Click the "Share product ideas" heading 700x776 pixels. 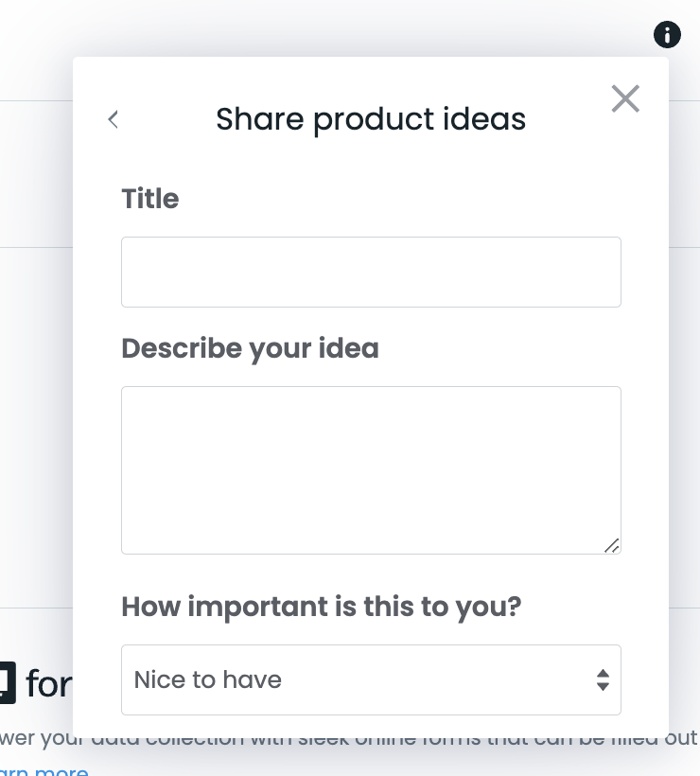[x=371, y=119]
